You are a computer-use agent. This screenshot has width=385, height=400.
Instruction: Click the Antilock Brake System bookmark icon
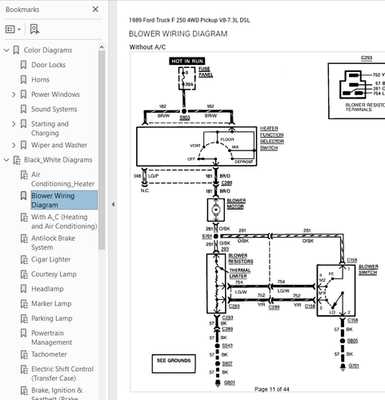click(x=24, y=239)
